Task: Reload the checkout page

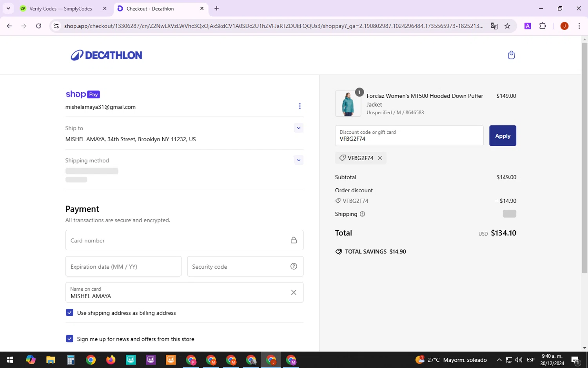Action: [38, 26]
